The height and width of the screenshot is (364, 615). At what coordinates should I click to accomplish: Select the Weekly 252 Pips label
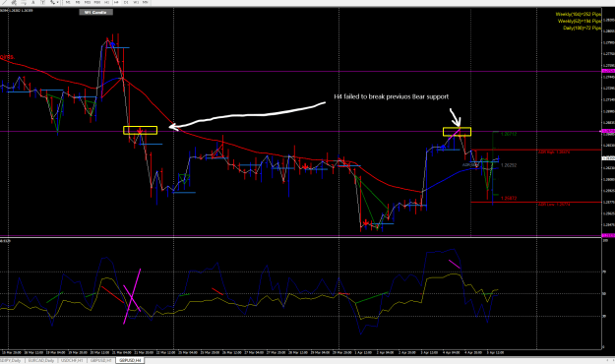(x=579, y=14)
